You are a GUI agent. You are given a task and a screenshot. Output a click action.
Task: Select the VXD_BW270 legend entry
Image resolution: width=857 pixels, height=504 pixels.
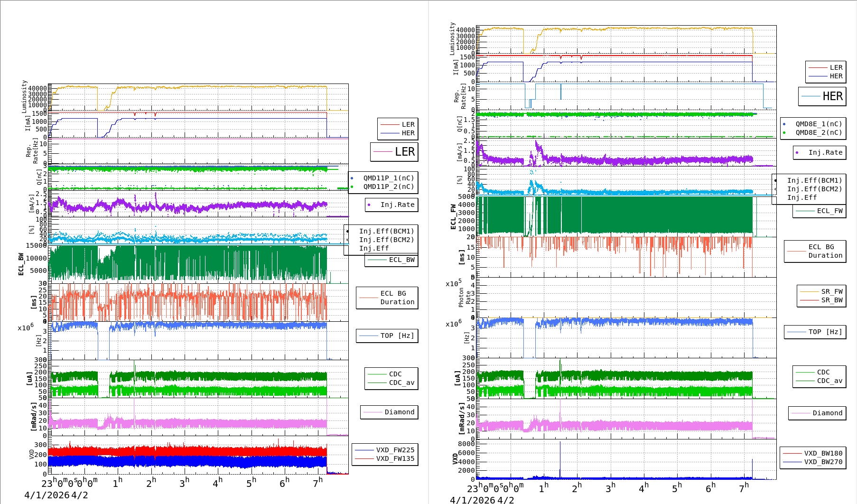(823, 462)
